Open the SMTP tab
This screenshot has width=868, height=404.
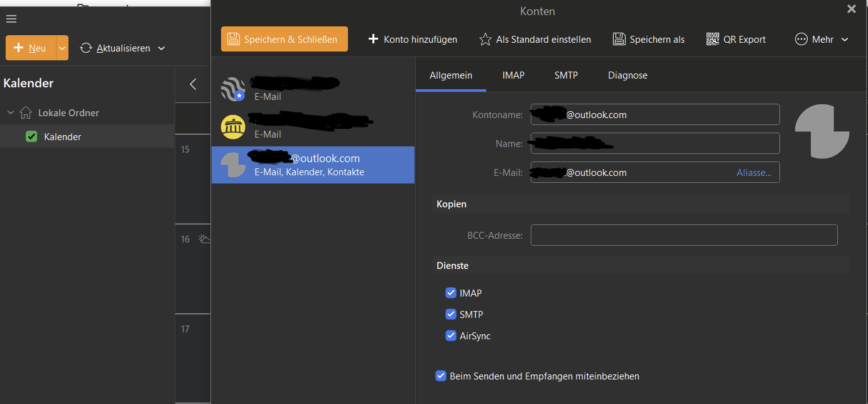tap(566, 75)
